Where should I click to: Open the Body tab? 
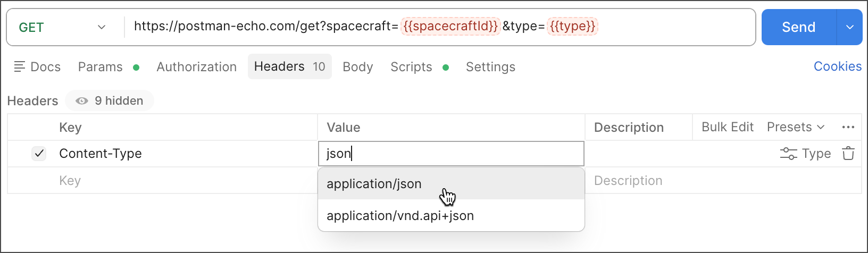click(357, 67)
